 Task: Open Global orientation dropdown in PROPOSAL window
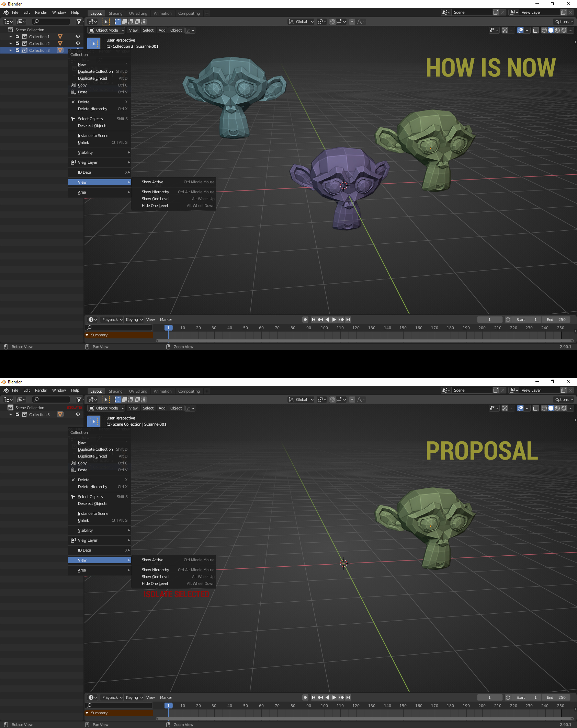301,400
